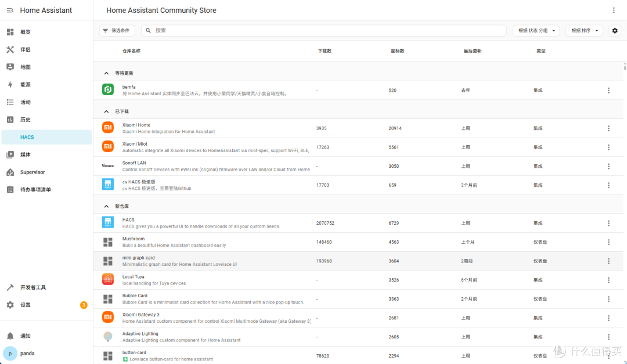Open three-dot menu for Xiaomi Home row
Image resolution: width=627 pixels, height=364 pixels.
(x=608, y=128)
